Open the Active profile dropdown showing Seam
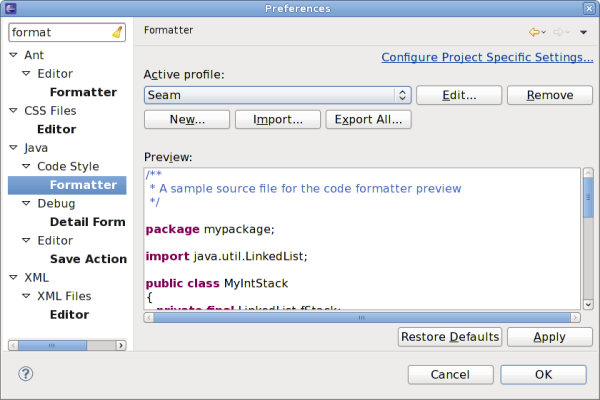Screen dimensions: 600x400 [x=277, y=95]
